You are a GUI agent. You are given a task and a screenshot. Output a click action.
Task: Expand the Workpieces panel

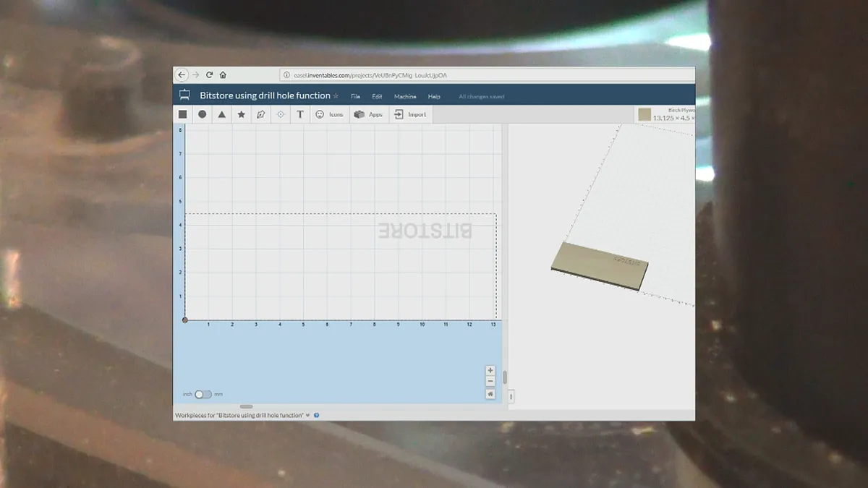click(308, 416)
